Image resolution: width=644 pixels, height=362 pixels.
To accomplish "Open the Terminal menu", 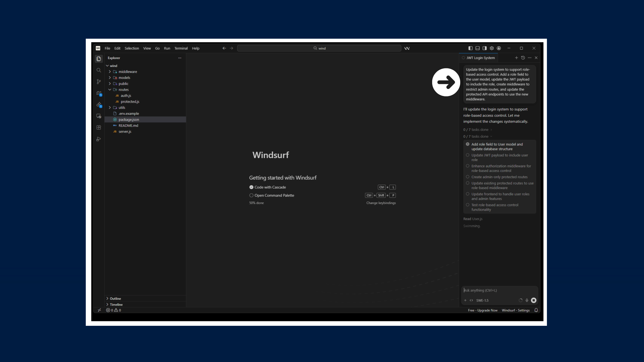I will (181, 48).
